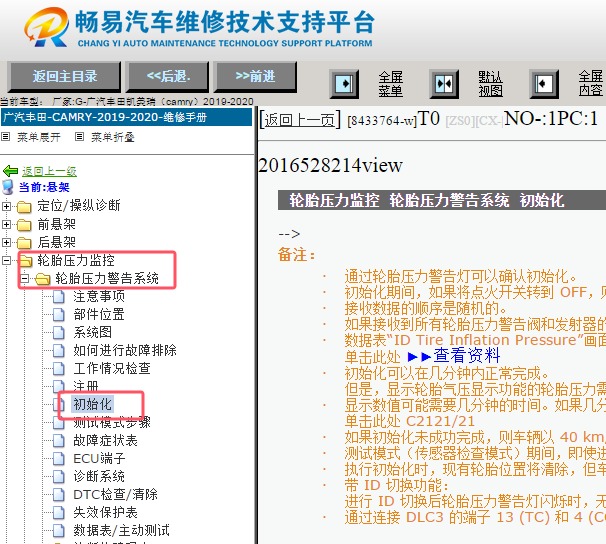Click the Chang Yi platform logo

coord(46,27)
